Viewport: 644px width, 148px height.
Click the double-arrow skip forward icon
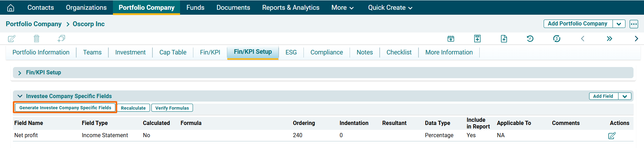(x=609, y=39)
